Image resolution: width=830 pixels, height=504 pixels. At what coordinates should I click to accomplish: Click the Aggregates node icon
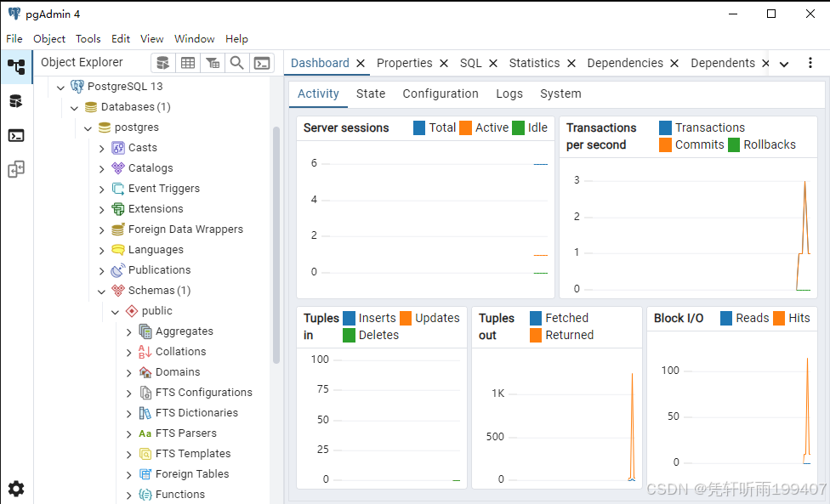(145, 331)
